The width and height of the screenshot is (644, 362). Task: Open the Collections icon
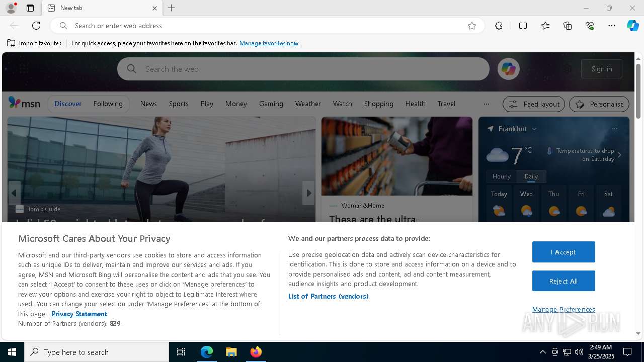click(x=568, y=26)
